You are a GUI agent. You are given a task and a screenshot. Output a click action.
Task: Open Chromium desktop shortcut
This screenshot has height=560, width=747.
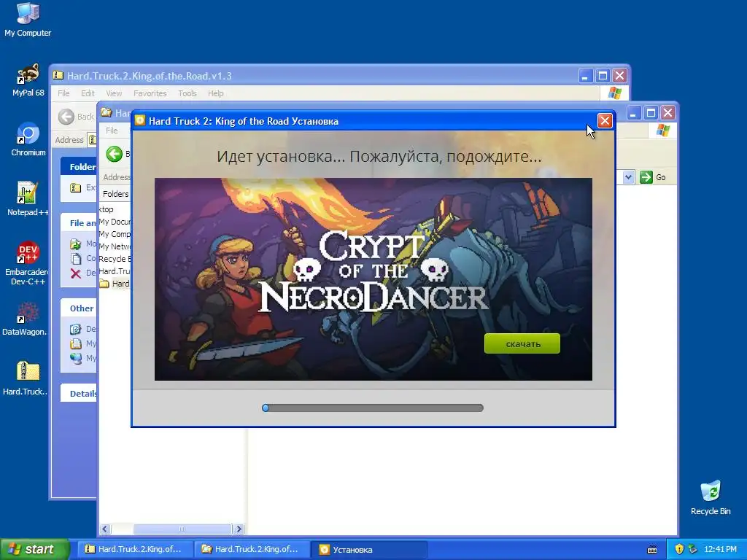pyautogui.click(x=28, y=139)
